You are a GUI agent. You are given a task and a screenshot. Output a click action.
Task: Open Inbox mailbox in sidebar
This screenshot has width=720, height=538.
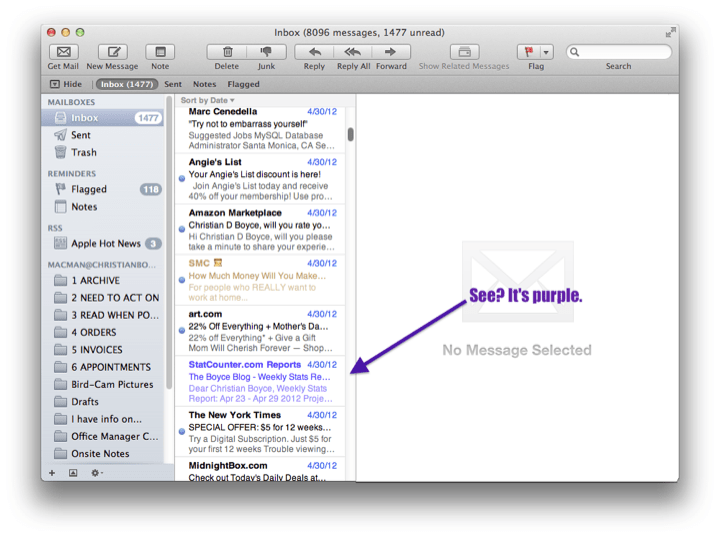point(102,118)
